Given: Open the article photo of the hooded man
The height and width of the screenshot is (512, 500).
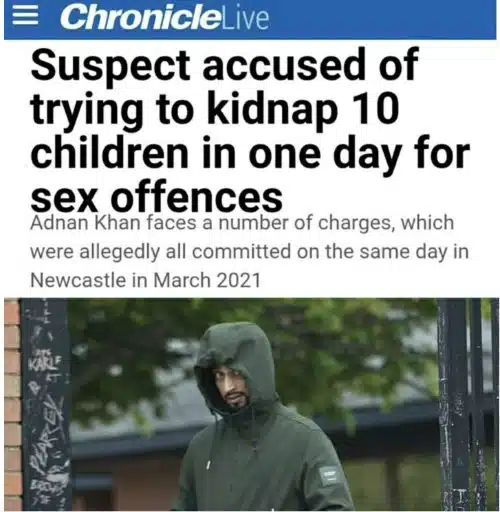Looking at the screenshot, I should point(252,405).
